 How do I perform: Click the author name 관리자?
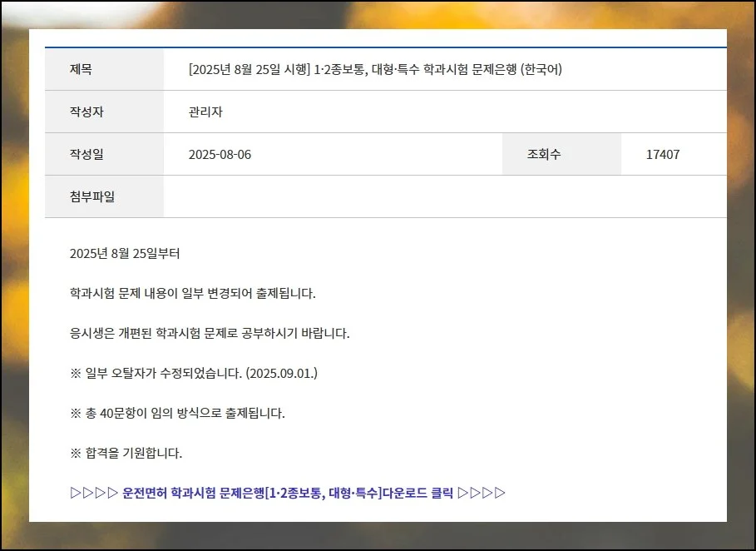205,112
